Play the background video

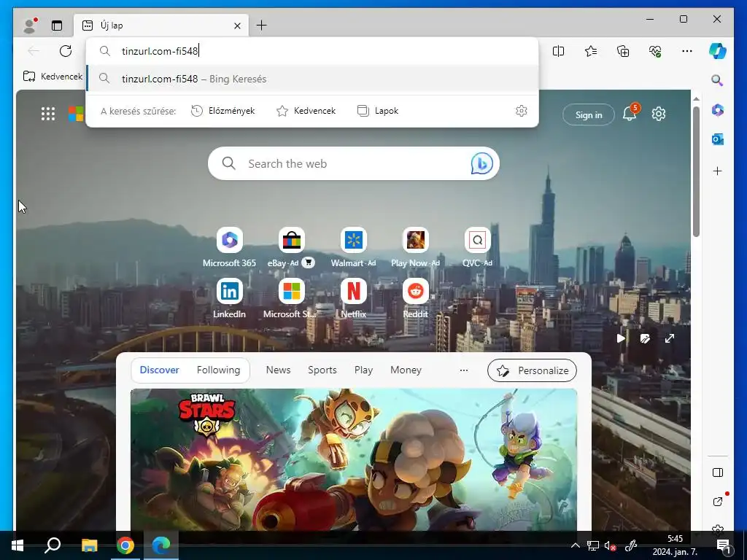[x=621, y=338]
